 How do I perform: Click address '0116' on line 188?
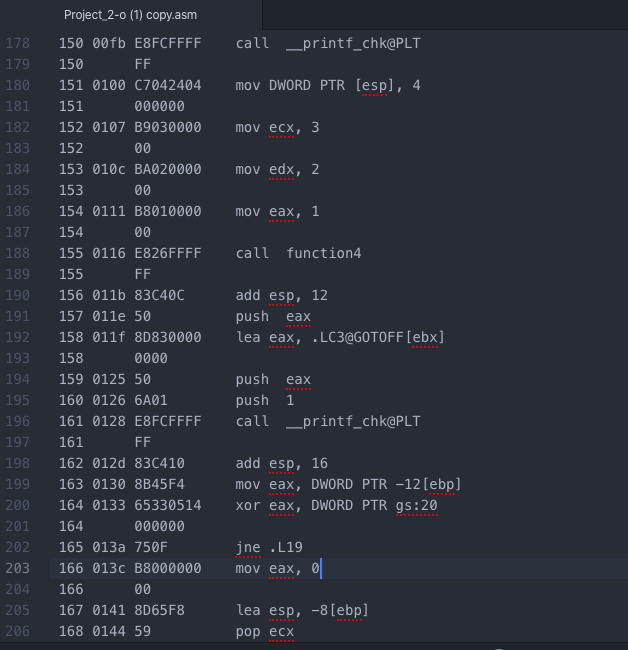click(x=109, y=253)
